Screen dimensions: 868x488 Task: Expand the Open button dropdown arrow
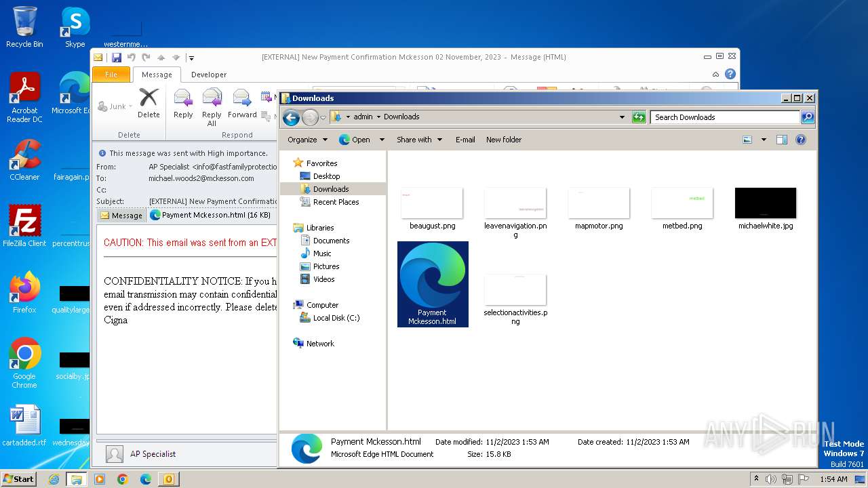382,140
